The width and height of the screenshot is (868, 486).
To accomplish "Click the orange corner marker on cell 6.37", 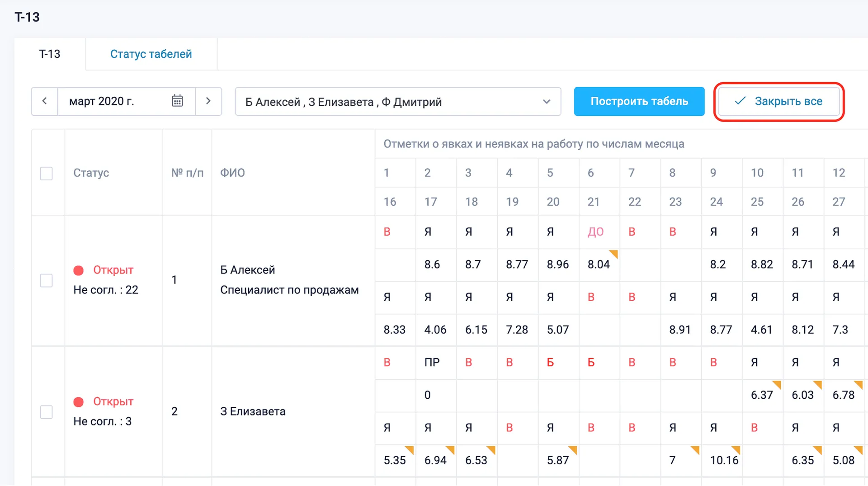I will [778, 385].
